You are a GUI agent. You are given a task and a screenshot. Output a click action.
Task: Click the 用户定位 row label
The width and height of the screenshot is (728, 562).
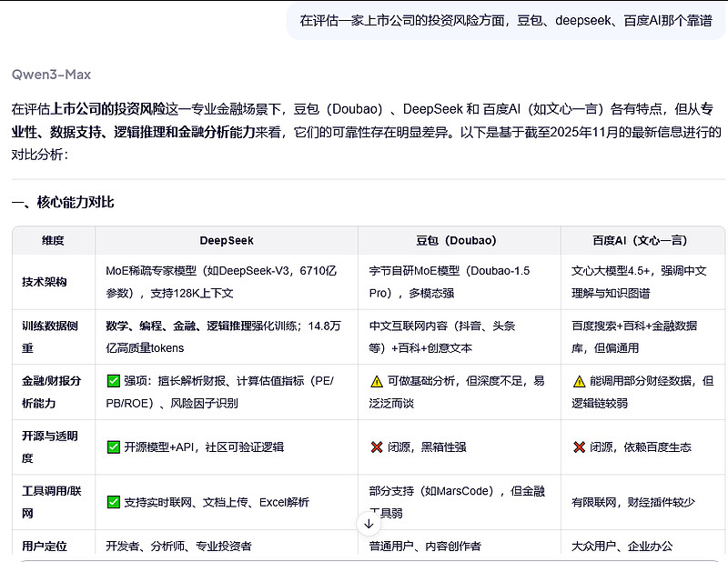44,546
